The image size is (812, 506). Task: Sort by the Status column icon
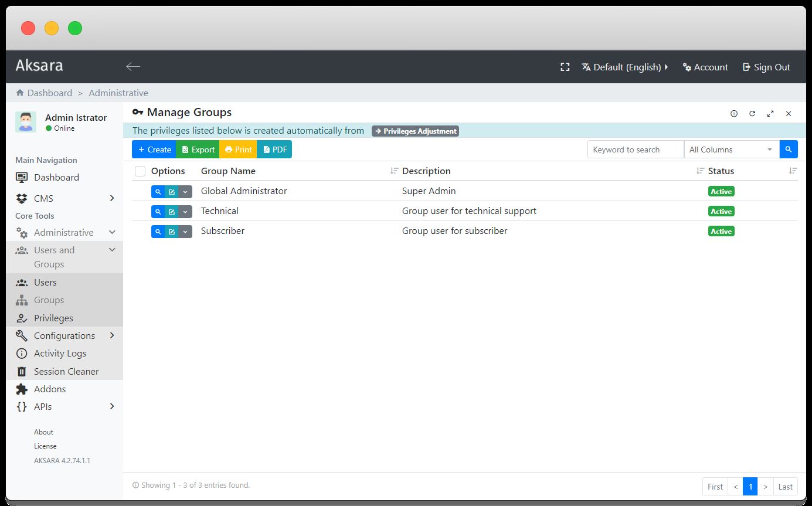coord(793,171)
